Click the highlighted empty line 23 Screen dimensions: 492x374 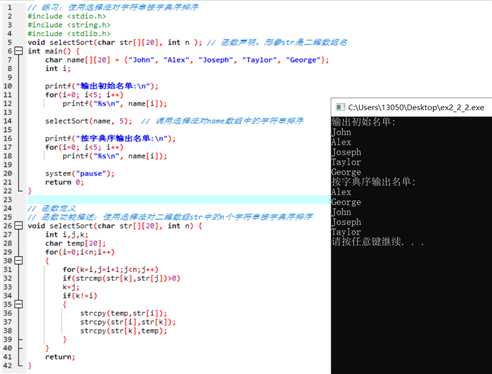click(x=178, y=199)
